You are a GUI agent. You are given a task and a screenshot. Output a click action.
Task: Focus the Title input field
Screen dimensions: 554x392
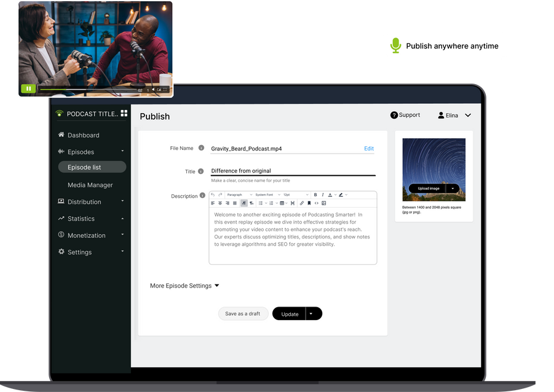(x=293, y=171)
